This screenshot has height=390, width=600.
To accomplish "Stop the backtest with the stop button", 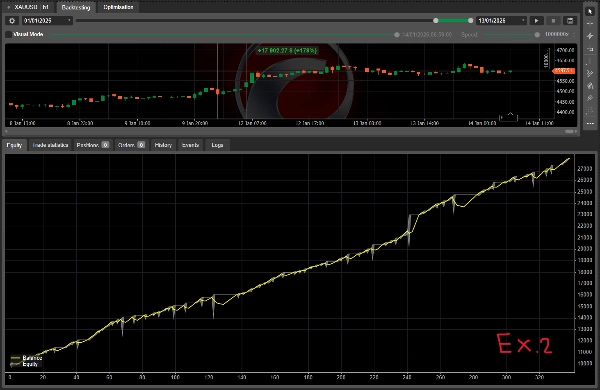I will pyautogui.click(x=553, y=21).
